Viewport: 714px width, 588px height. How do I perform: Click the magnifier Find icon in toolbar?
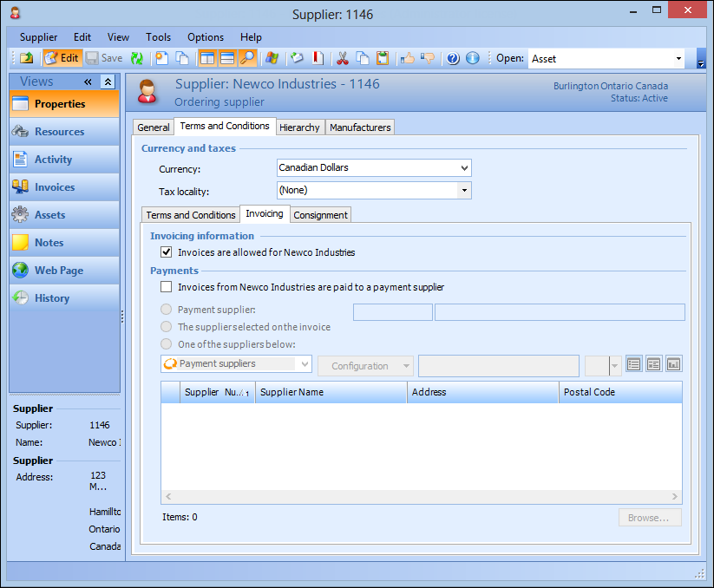click(248, 58)
